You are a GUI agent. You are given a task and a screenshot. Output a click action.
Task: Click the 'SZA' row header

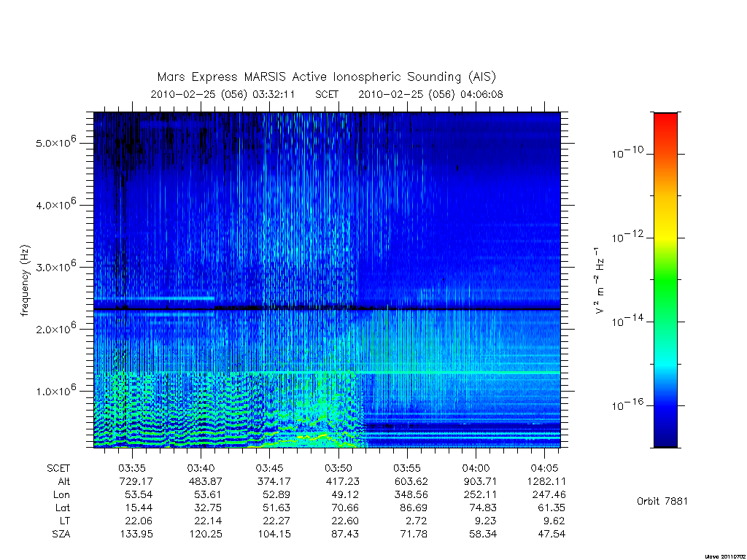pyautogui.click(x=61, y=534)
